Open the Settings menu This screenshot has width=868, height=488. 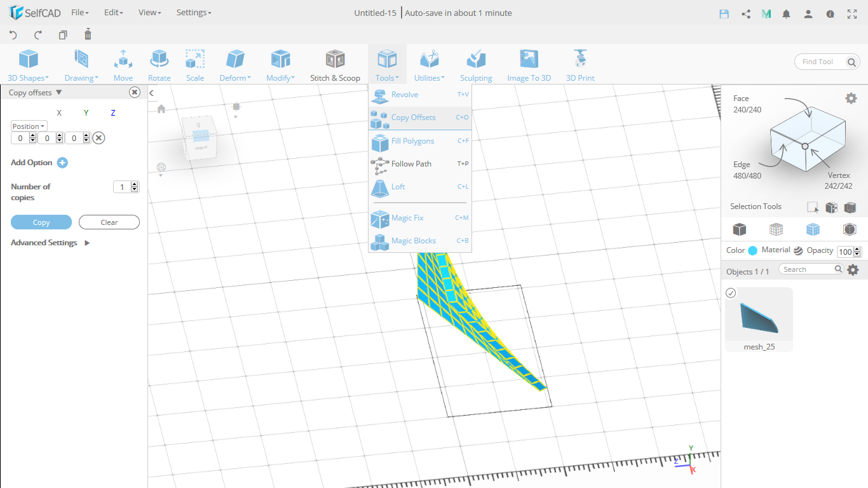point(194,13)
